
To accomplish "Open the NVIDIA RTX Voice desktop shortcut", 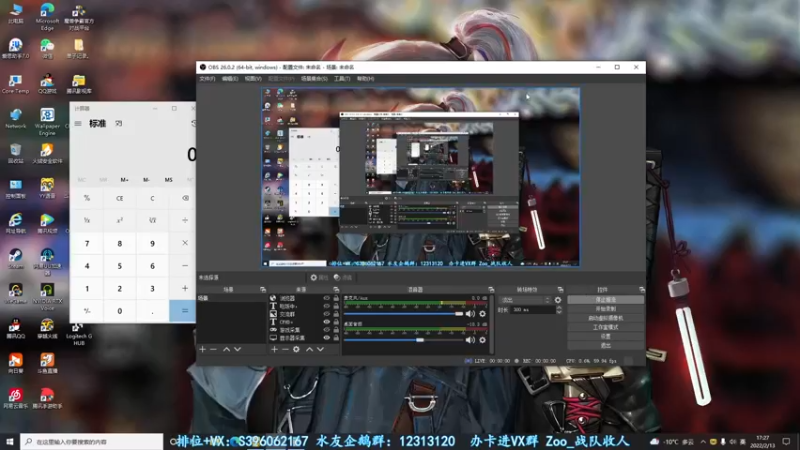I will [x=47, y=296].
